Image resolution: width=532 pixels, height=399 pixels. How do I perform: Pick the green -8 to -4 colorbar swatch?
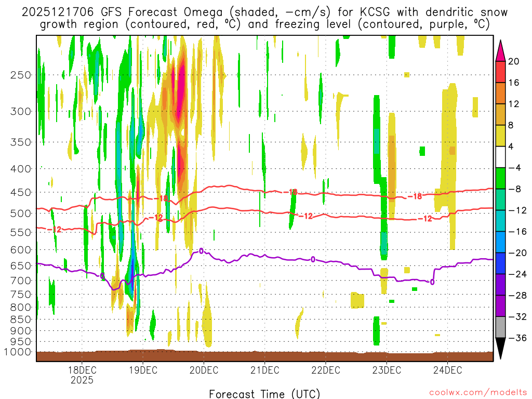500,179
